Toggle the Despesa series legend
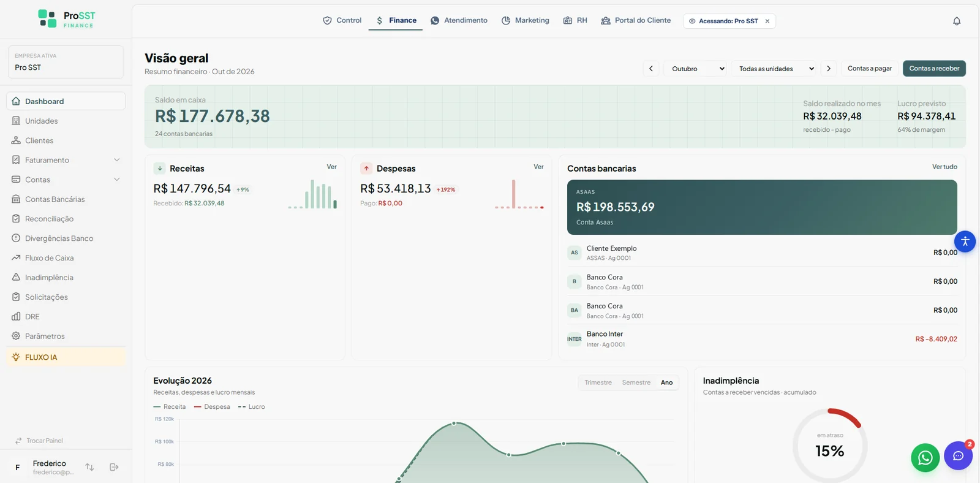The width and height of the screenshot is (980, 483). coord(212,407)
